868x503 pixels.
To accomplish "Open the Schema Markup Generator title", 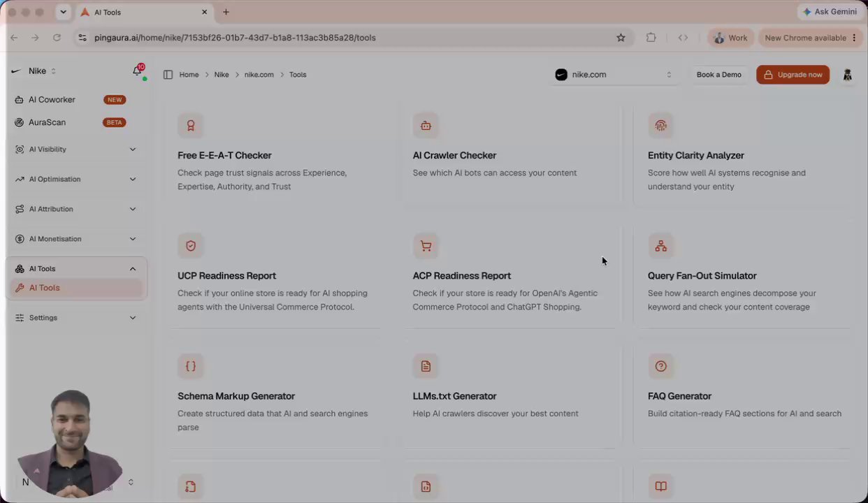I will click(x=236, y=396).
